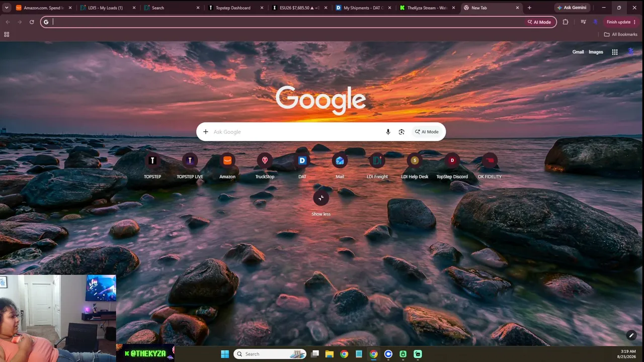This screenshot has width=644, height=362.
Task: Go back to the previous page
Action: pos(8,22)
